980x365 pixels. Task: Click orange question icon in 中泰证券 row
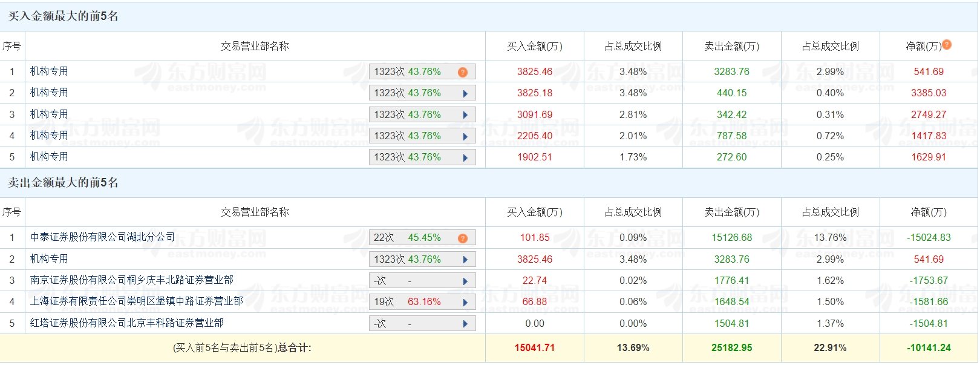click(463, 238)
